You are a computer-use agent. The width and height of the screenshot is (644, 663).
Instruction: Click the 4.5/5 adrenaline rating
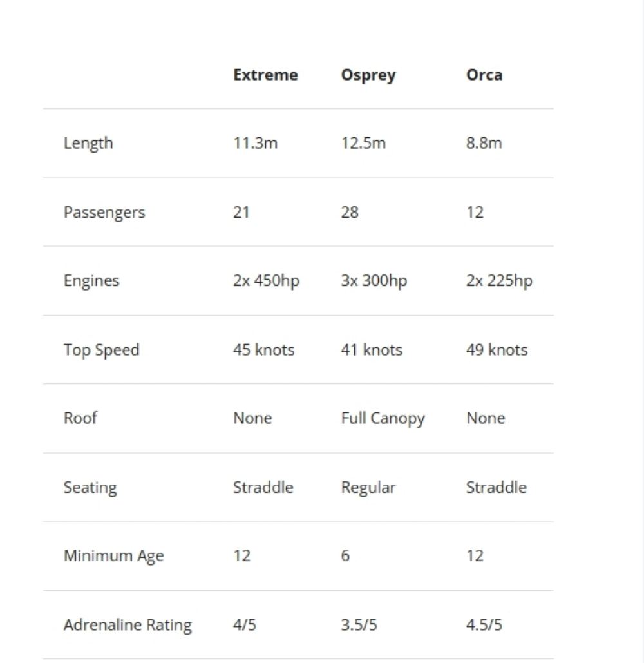(x=484, y=625)
